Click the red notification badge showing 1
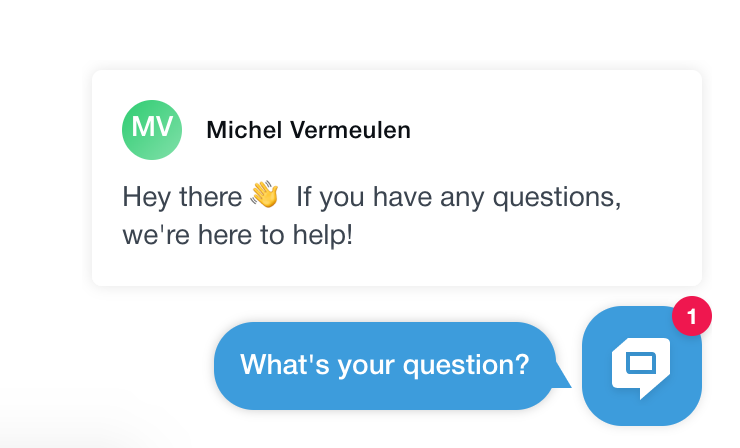This screenshot has height=448, width=740. 691,316
